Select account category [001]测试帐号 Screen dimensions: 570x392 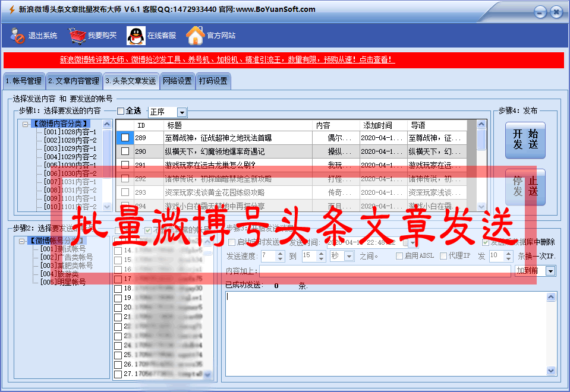tap(63, 249)
